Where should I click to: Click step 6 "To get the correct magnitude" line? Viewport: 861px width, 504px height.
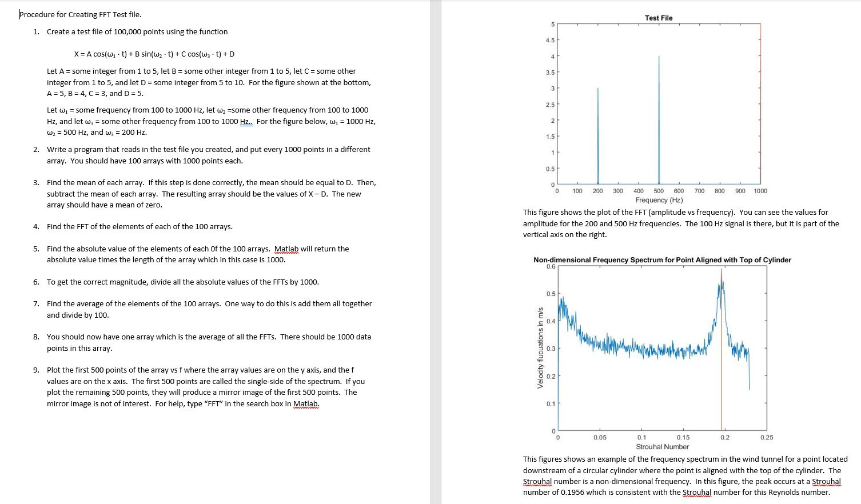click(x=183, y=282)
